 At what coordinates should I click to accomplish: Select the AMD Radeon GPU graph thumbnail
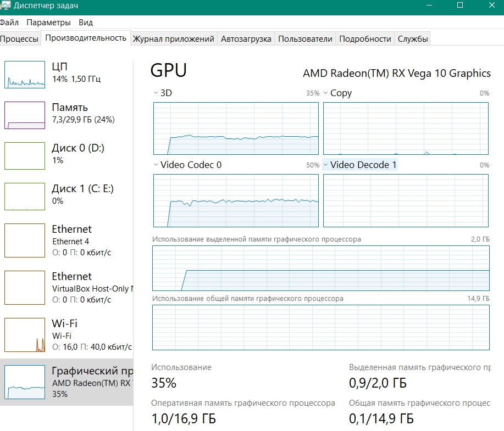pos(25,382)
